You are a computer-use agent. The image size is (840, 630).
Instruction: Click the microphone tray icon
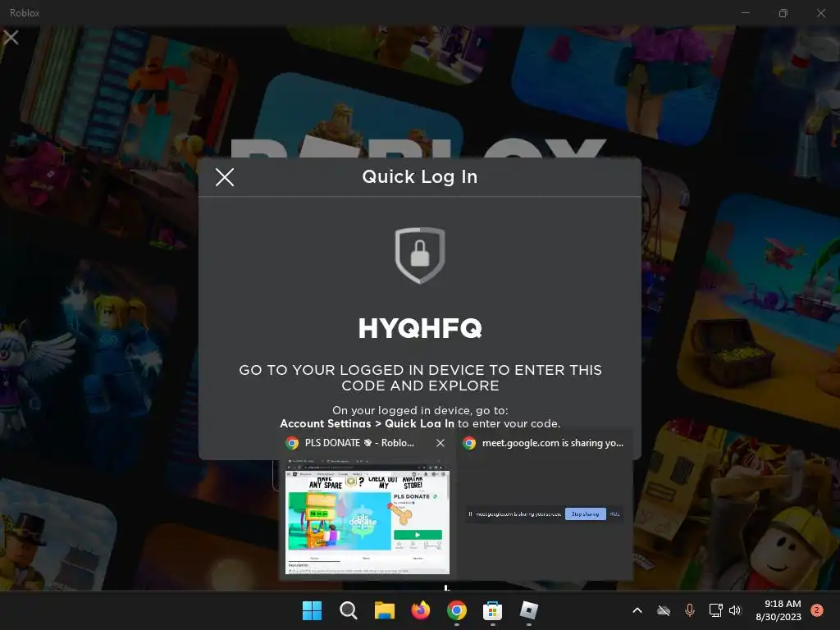pos(689,610)
